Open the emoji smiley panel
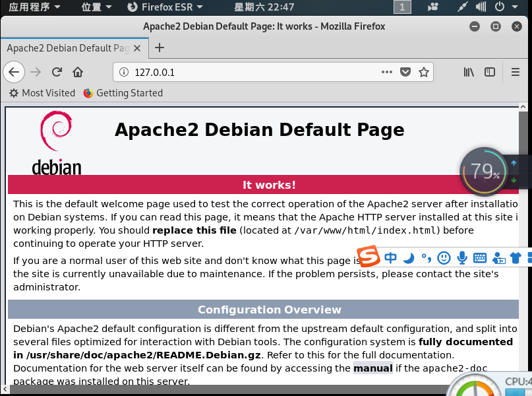Viewport: 532px width, 396px height. pyautogui.click(x=444, y=258)
